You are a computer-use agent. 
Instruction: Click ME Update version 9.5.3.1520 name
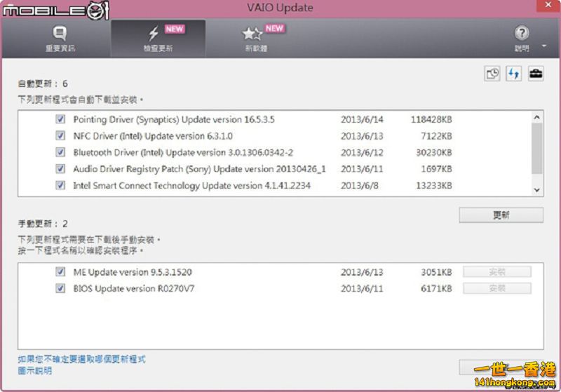(133, 272)
